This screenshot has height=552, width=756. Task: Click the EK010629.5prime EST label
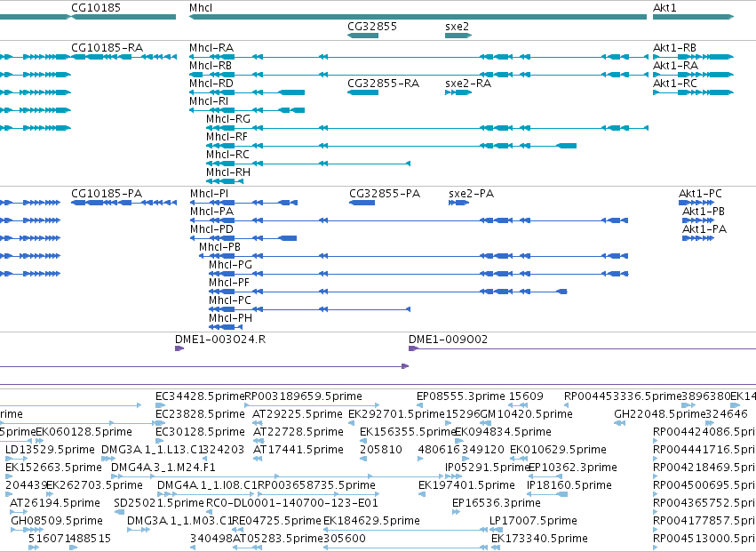(558, 450)
